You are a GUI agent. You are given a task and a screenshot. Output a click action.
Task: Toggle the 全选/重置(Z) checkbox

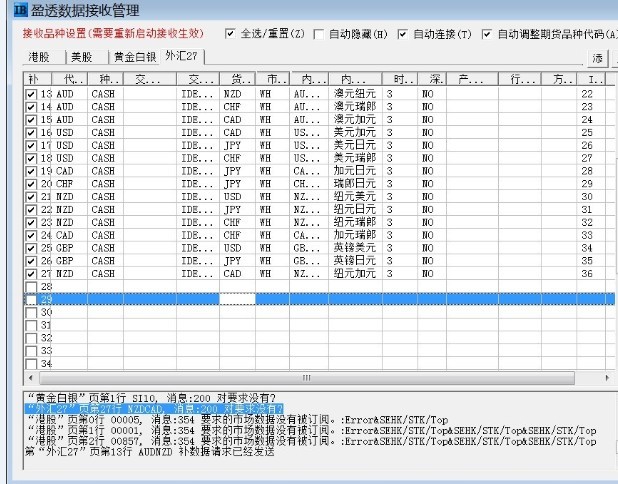click(232, 34)
